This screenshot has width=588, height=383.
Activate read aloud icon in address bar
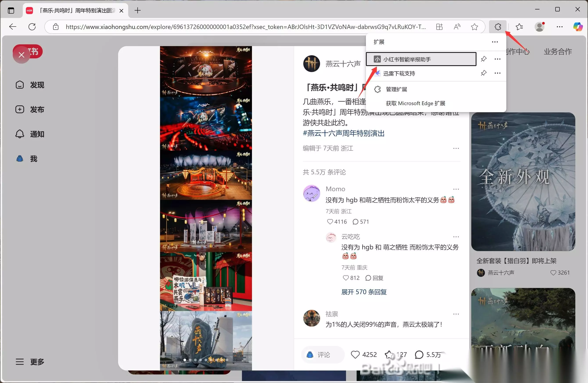coord(457,27)
